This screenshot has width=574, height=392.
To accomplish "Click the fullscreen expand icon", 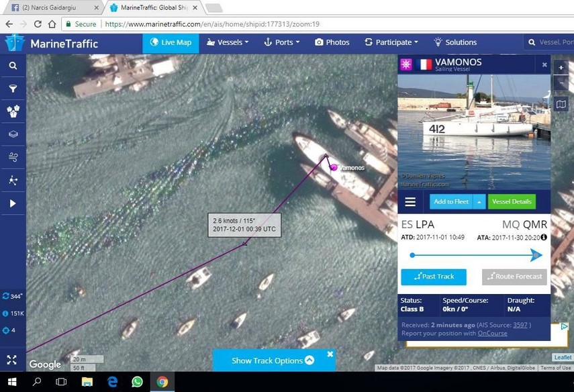I will (x=11, y=360).
